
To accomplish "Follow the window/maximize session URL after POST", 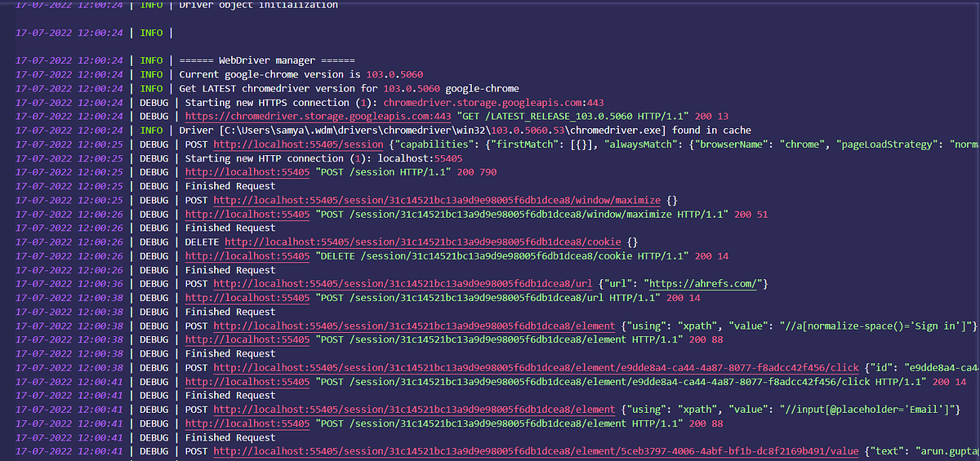I will (x=437, y=200).
